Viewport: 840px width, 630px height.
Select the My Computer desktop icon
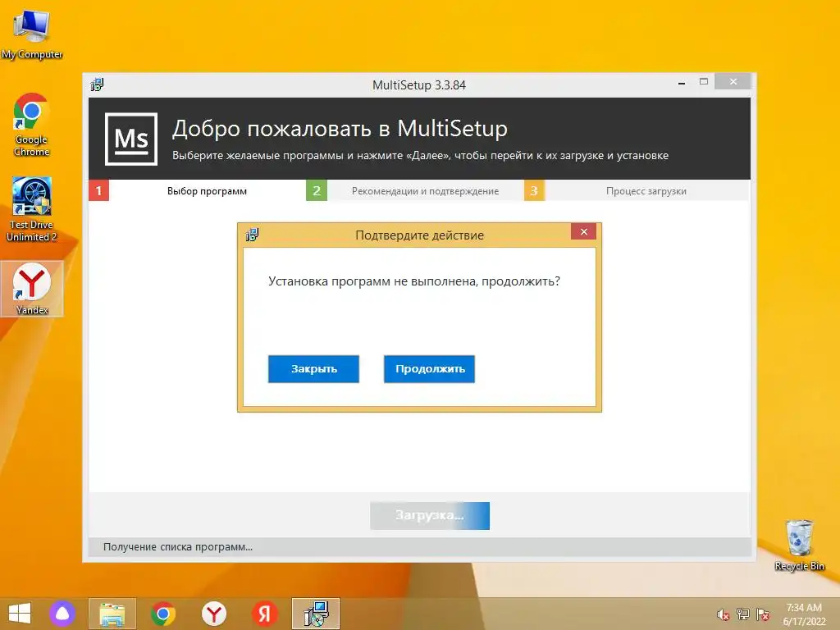pyautogui.click(x=32, y=34)
